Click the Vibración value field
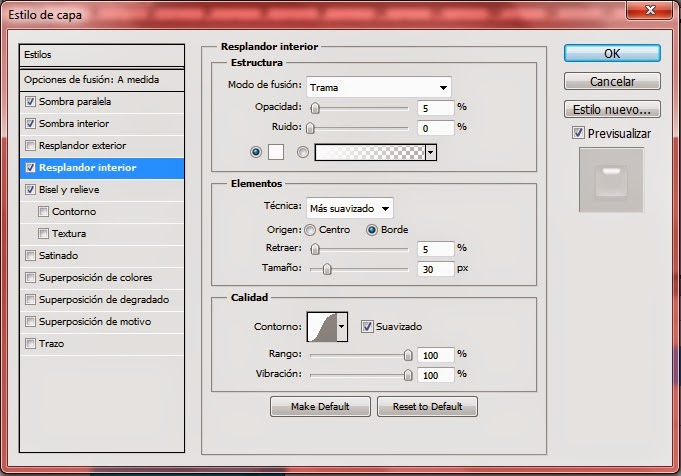681x476 pixels. click(436, 375)
